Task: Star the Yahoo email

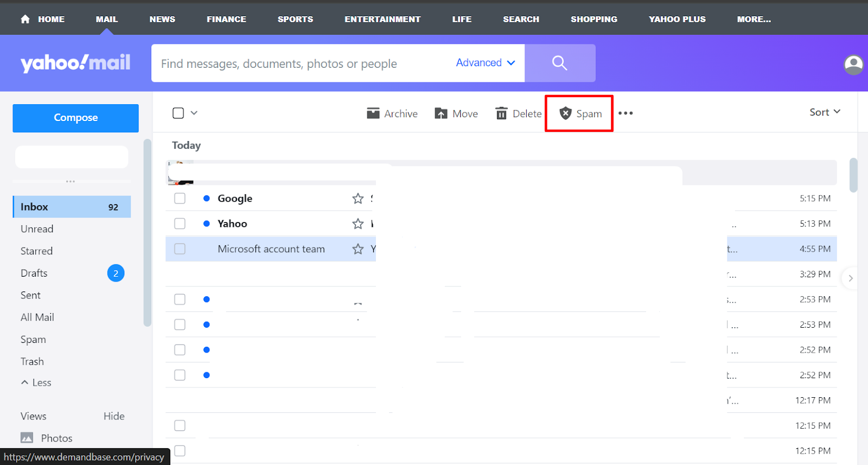Action: [x=358, y=224]
